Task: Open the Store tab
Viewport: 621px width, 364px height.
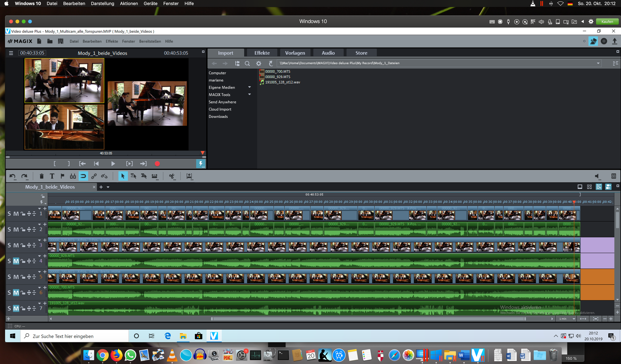Action: [361, 53]
